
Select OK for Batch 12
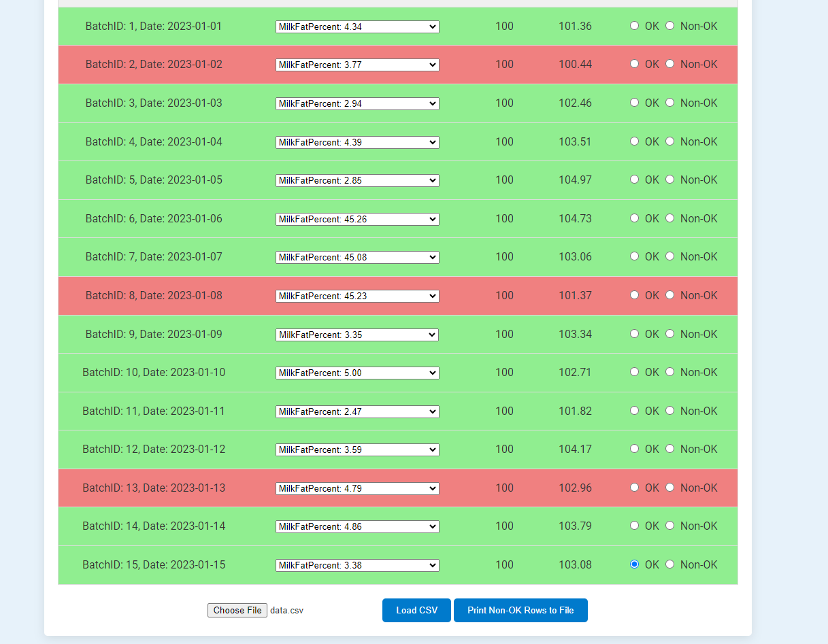pos(634,449)
